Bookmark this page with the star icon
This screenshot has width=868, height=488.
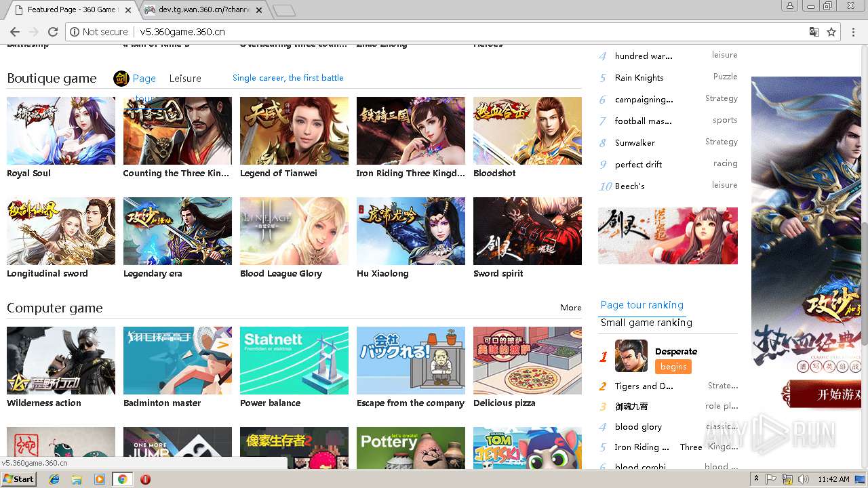[831, 32]
